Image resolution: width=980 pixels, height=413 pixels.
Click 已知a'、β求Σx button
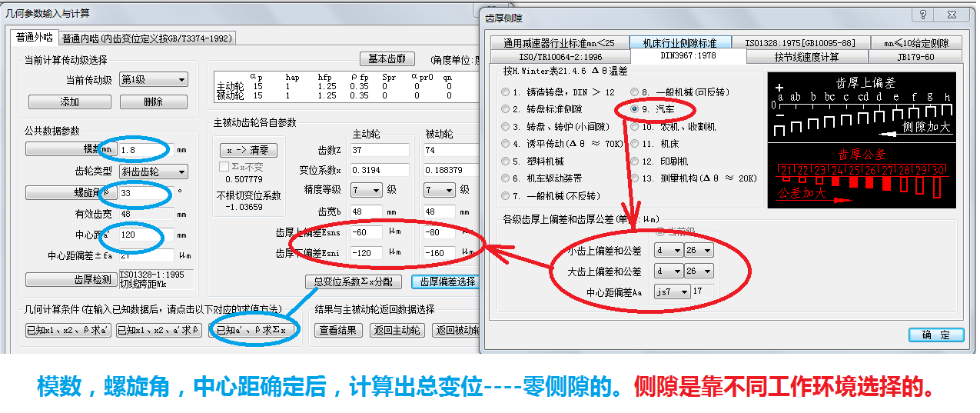click(x=251, y=331)
